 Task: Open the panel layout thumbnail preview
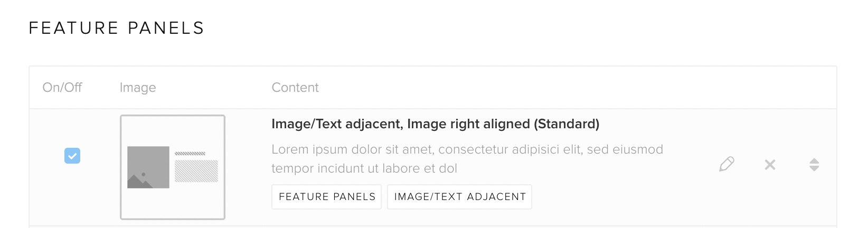click(173, 167)
